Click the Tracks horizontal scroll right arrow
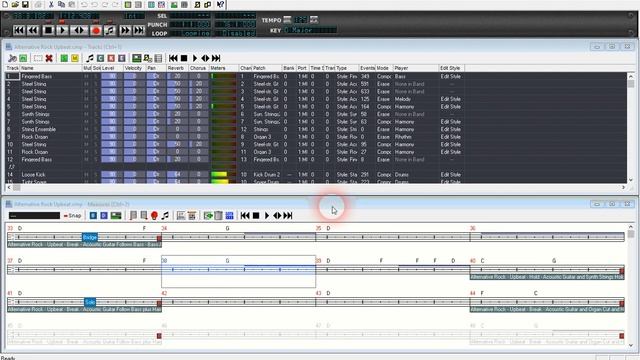 [623, 187]
